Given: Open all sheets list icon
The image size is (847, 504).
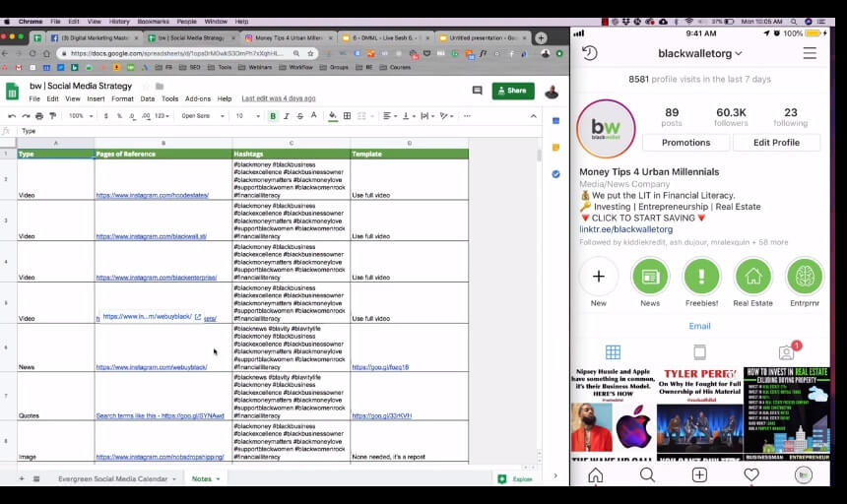Looking at the screenshot, I should coord(36,478).
